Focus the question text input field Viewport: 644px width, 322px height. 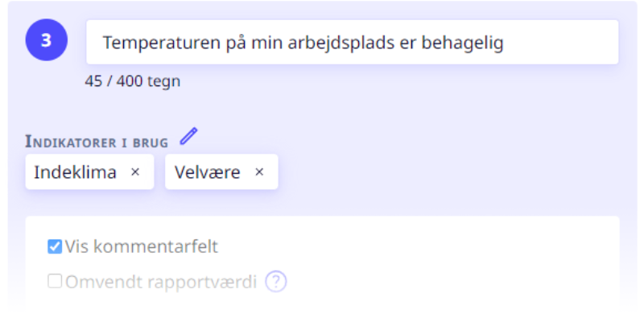point(353,42)
